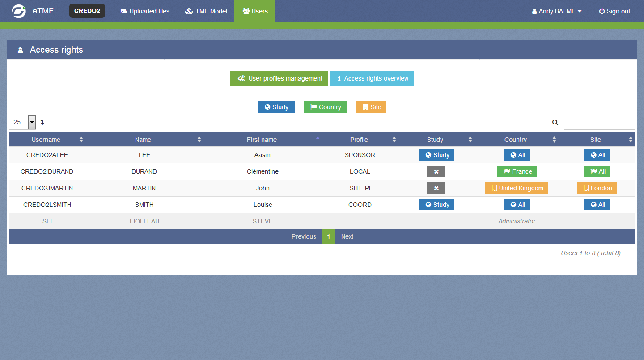Open User profiles management
Screen dimensions: 644x360
pyautogui.click(x=279, y=78)
